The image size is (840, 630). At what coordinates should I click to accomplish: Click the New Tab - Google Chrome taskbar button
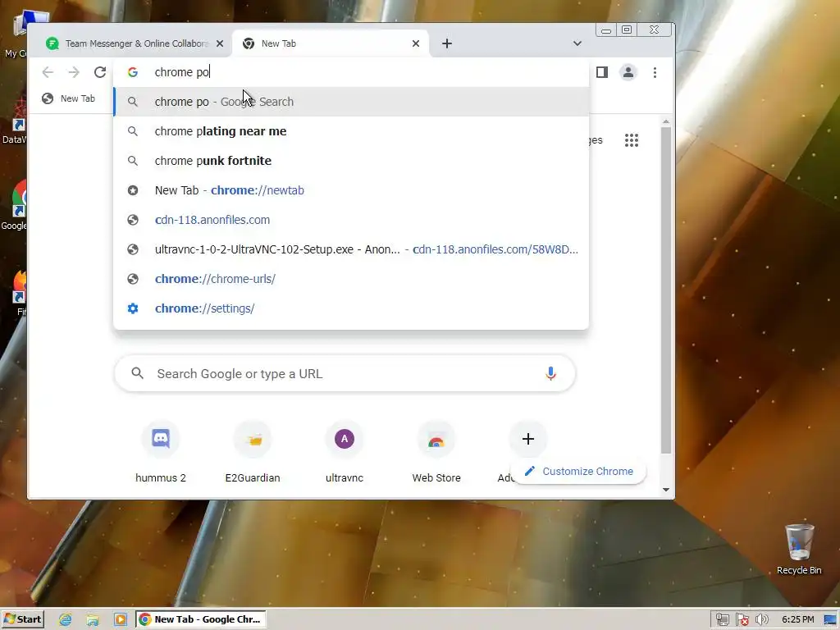click(x=201, y=619)
